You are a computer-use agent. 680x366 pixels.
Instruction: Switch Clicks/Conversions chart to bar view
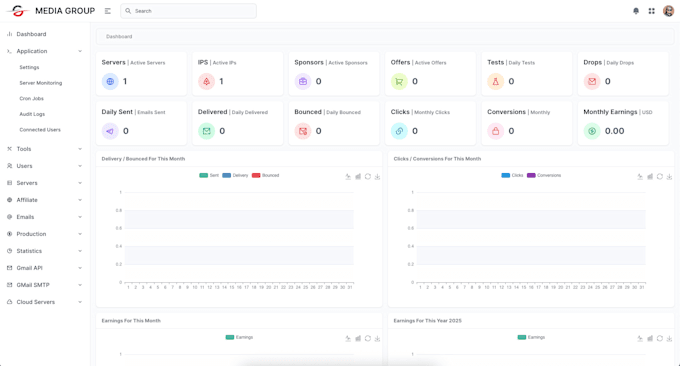(x=650, y=176)
